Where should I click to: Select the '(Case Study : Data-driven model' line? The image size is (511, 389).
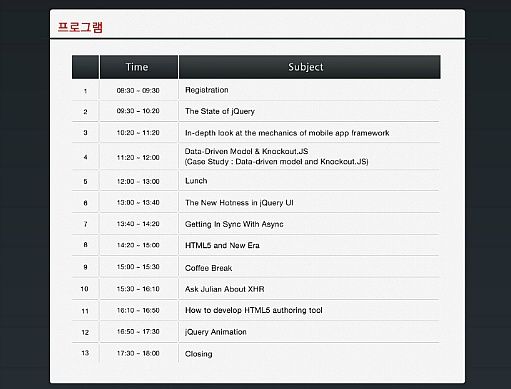click(x=277, y=162)
